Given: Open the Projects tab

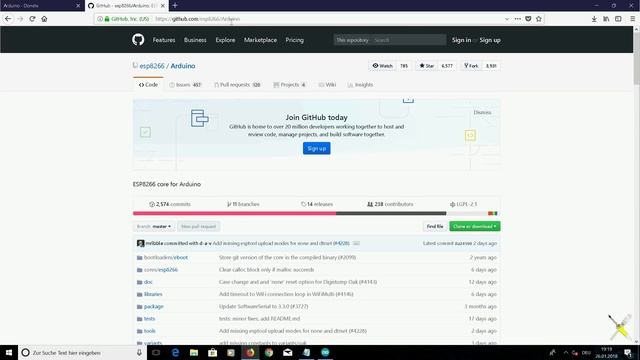Looking at the screenshot, I should [x=289, y=85].
